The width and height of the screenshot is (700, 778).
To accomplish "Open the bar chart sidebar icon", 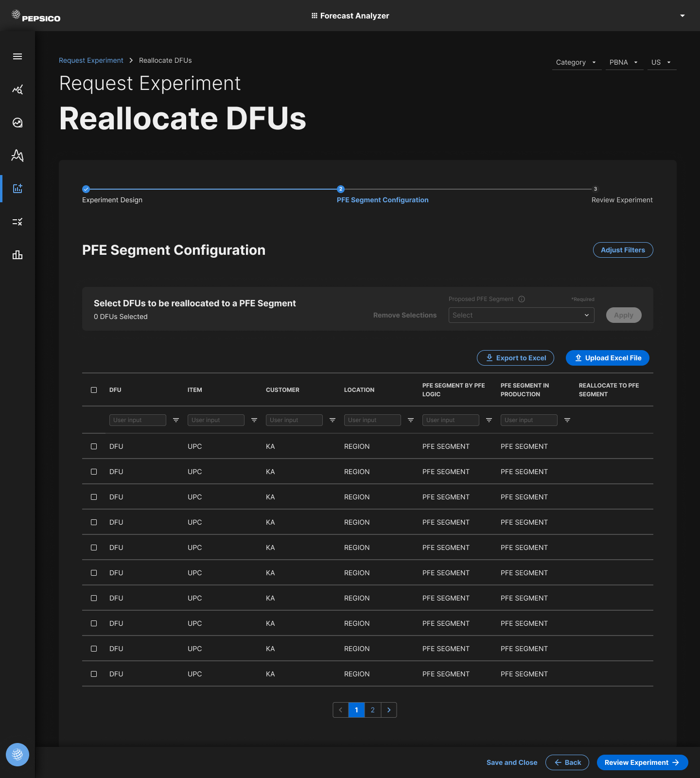I will (17, 255).
